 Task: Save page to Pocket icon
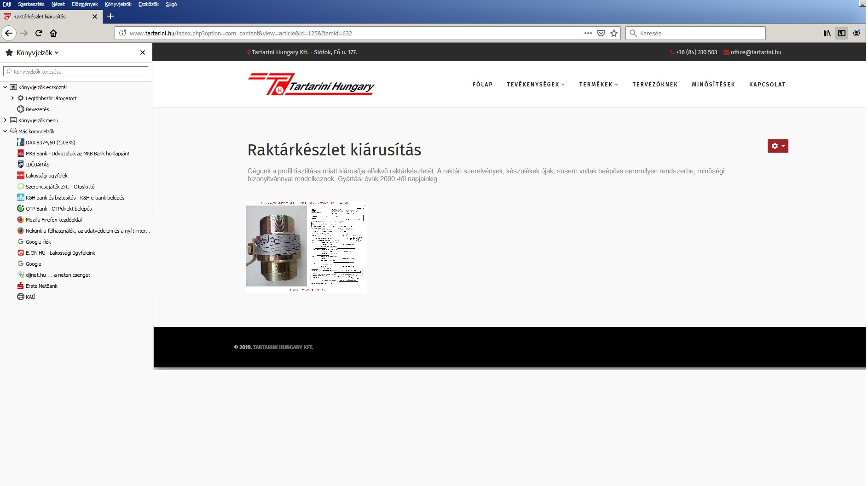click(601, 33)
